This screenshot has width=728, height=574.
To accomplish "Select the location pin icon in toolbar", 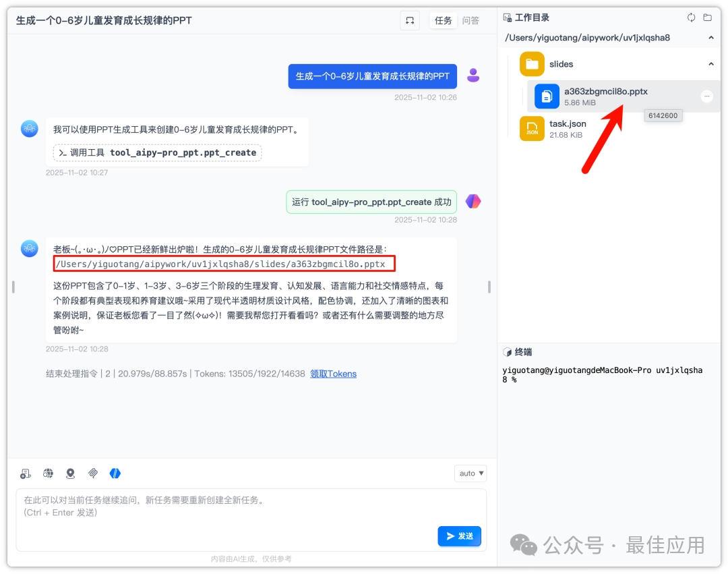I will pos(70,473).
